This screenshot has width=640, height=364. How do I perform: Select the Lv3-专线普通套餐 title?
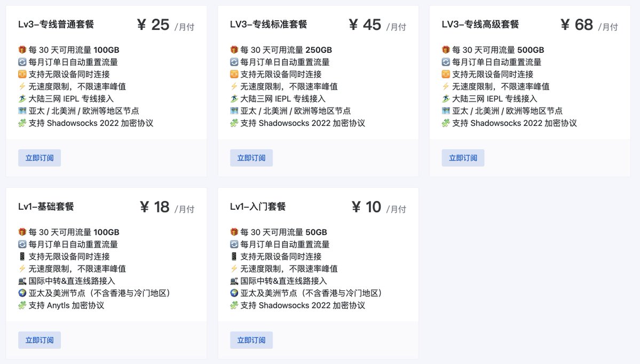[x=56, y=25]
